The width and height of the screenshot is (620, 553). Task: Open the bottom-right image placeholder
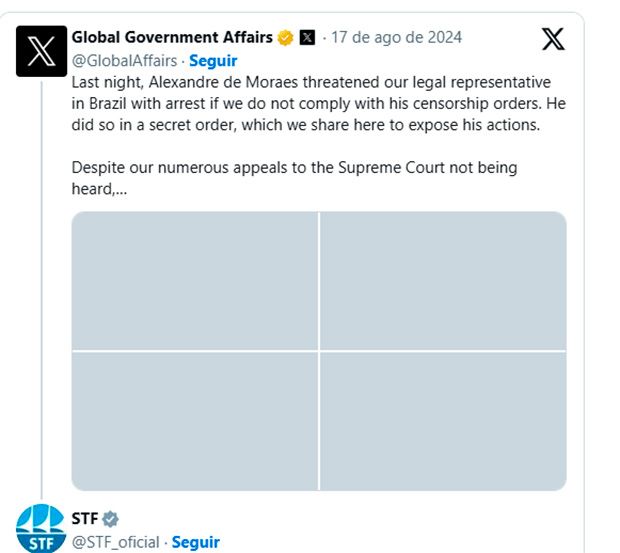coord(443,421)
